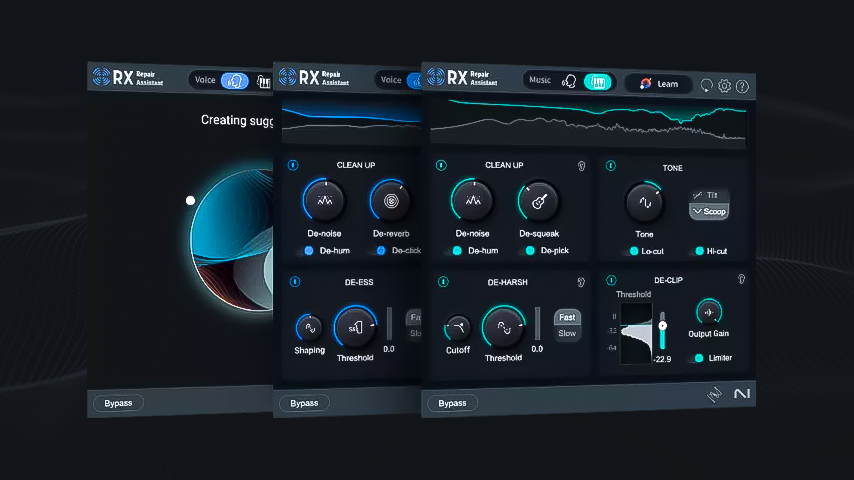Toggle Clean Up power in Music window
The width and height of the screenshot is (854, 480).
441,165
